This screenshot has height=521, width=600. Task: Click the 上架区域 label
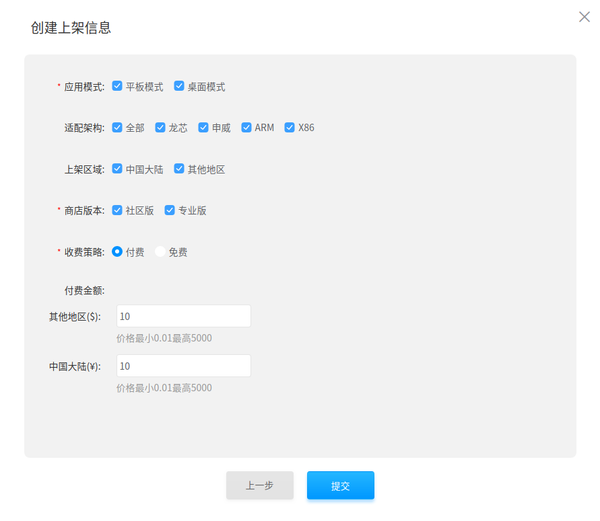click(84, 169)
